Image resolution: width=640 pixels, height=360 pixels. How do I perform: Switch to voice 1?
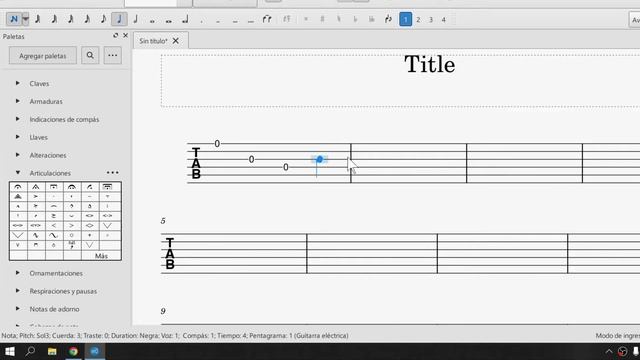click(405, 19)
